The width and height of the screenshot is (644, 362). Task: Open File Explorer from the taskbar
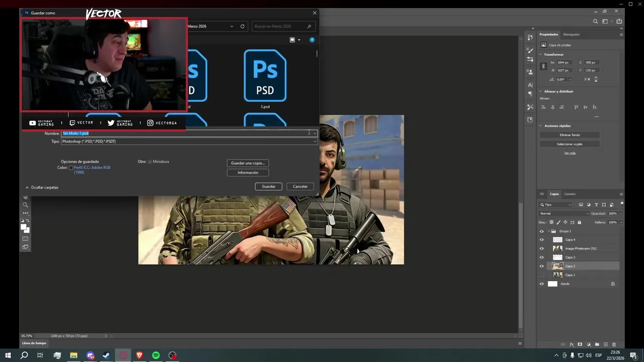pos(73,355)
